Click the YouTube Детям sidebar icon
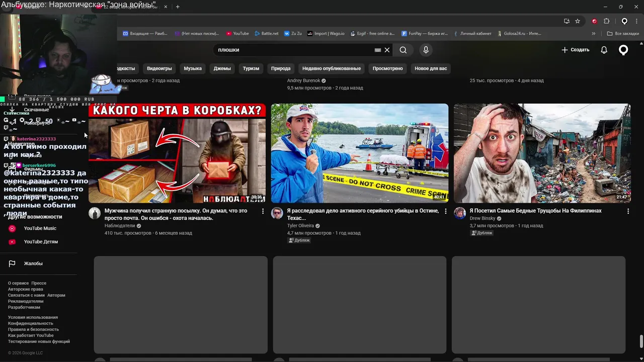Image resolution: width=644 pixels, height=362 pixels. point(12,242)
